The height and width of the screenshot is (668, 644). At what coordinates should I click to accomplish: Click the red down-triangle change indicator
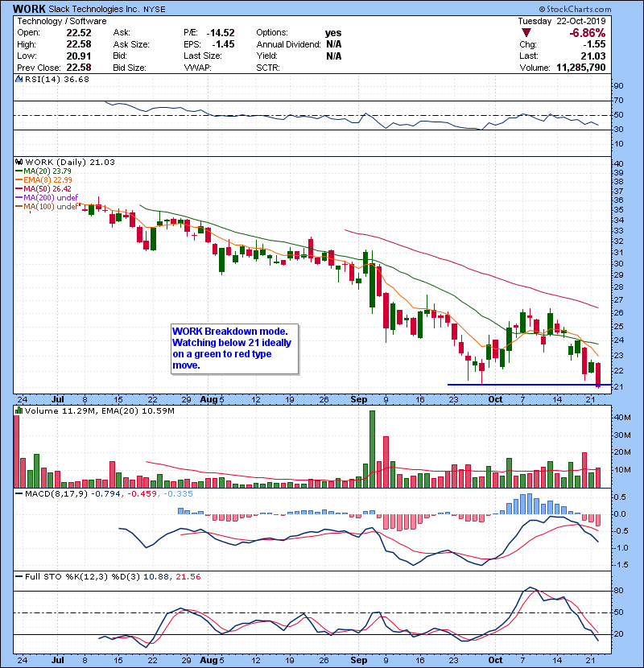526,33
